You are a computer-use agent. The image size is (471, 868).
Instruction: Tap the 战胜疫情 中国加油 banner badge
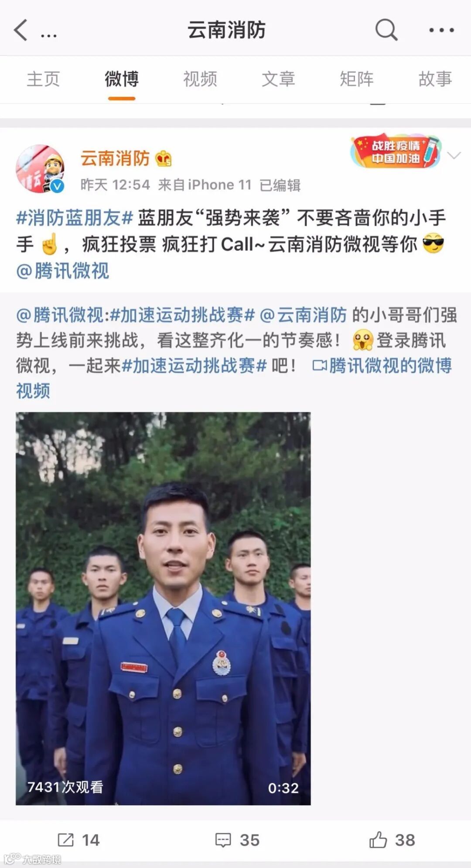396,151
